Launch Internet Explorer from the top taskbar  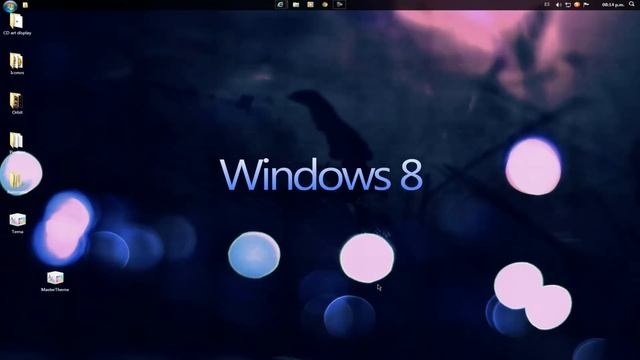[x=280, y=4]
